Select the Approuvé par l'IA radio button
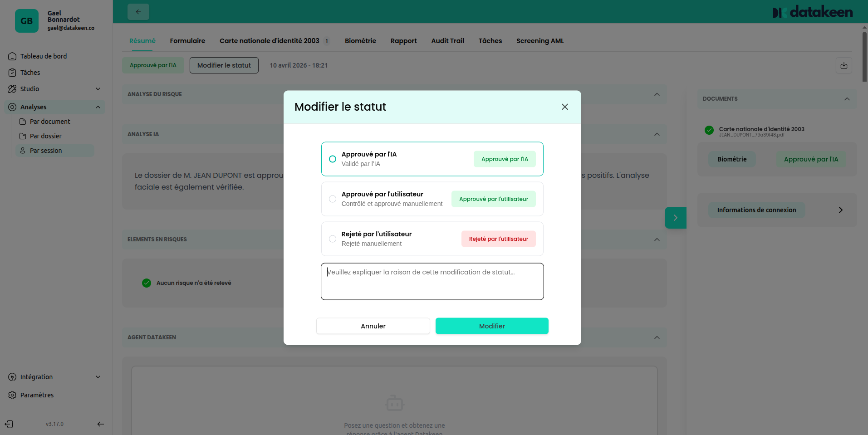 point(333,159)
